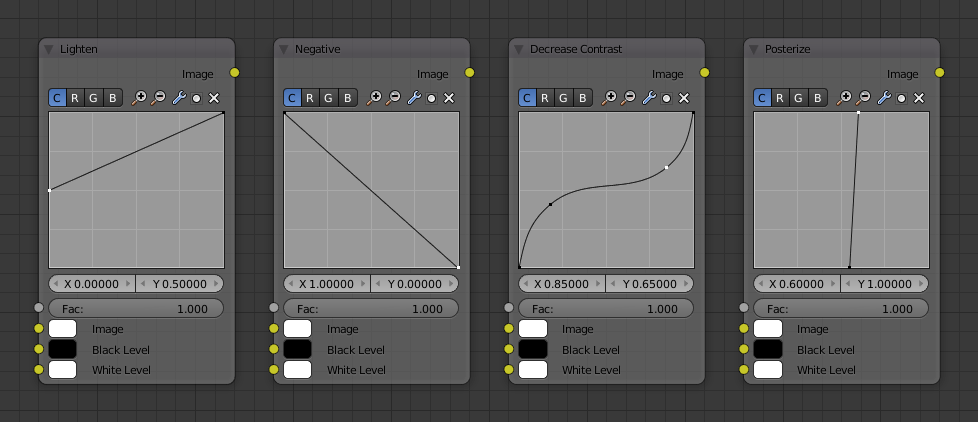Select R channel in Lighten node
Image resolution: width=978 pixels, height=422 pixels.
[75, 98]
